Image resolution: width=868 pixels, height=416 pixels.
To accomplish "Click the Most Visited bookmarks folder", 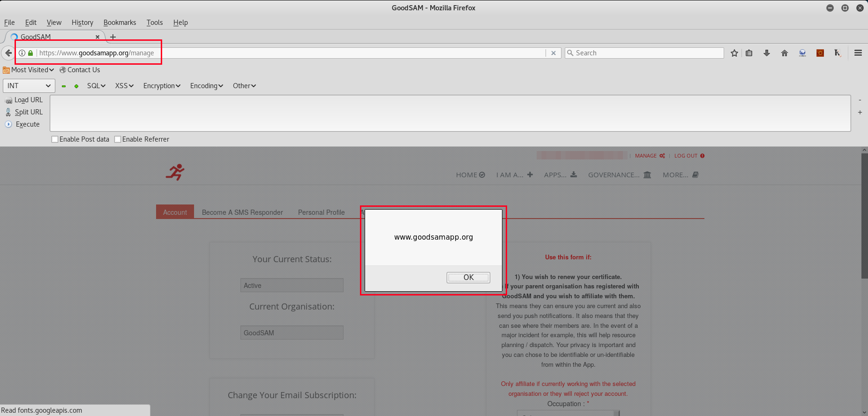I will pyautogui.click(x=29, y=70).
